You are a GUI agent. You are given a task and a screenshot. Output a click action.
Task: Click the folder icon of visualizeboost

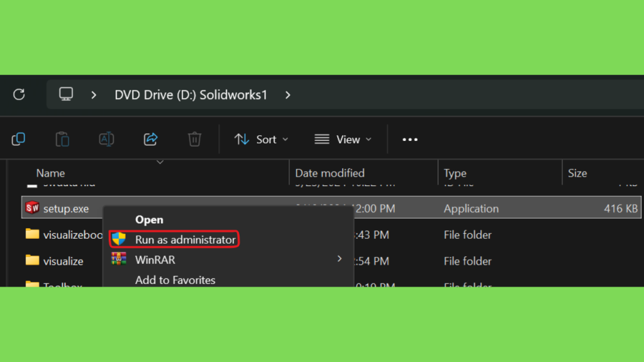point(32,234)
